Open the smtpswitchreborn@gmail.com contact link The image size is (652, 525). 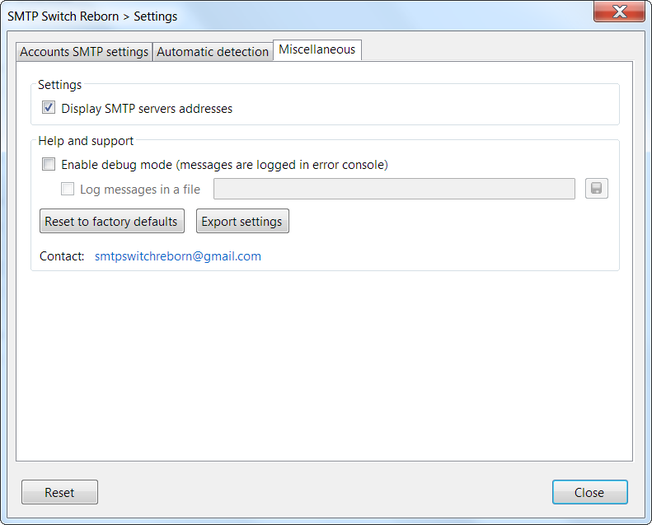(178, 256)
